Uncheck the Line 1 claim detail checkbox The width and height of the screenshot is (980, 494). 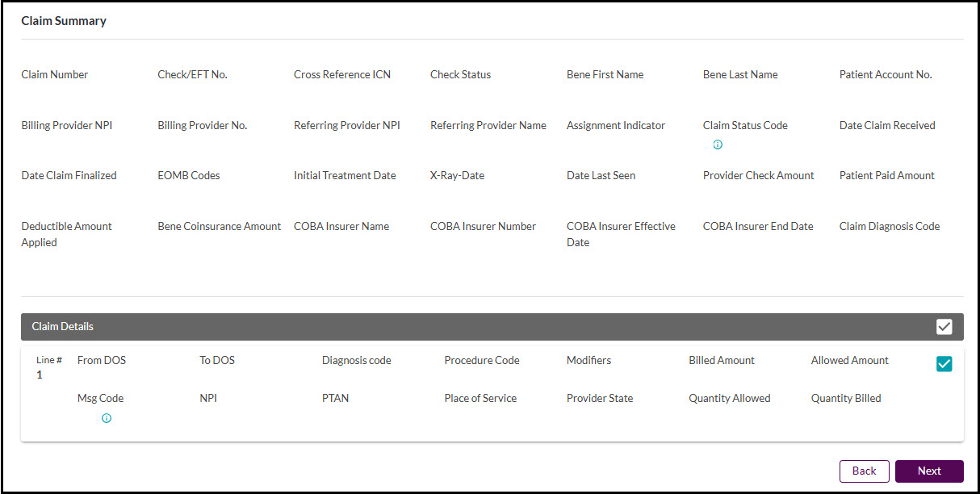coord(944,364)
